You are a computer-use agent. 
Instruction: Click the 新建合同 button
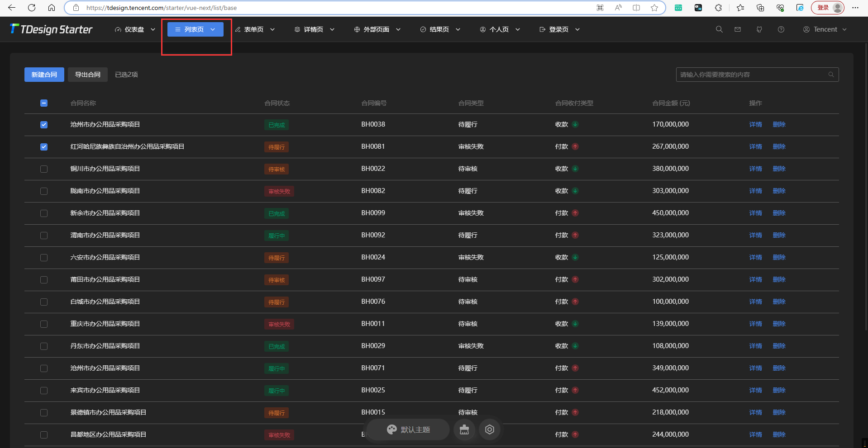(x=44, y=74)
